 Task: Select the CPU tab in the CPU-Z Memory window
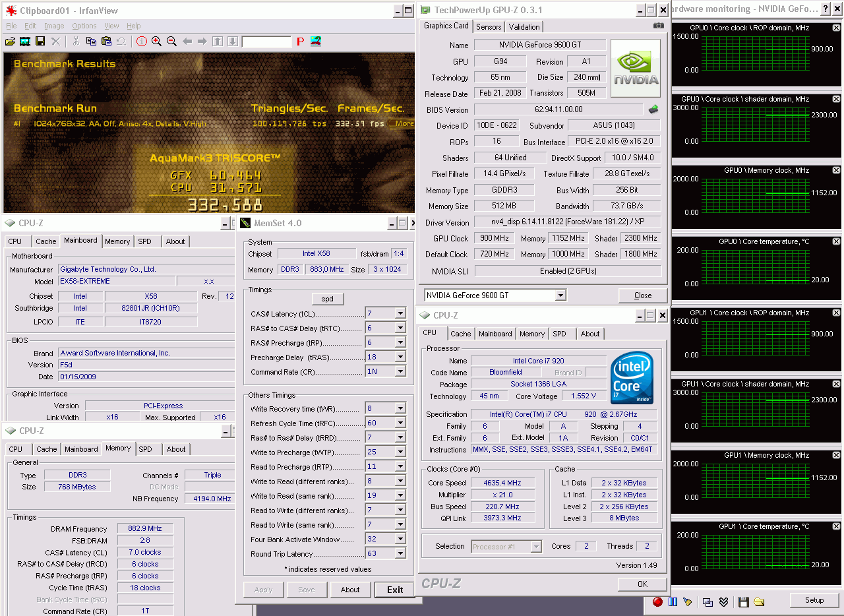(x=16, y=449)
